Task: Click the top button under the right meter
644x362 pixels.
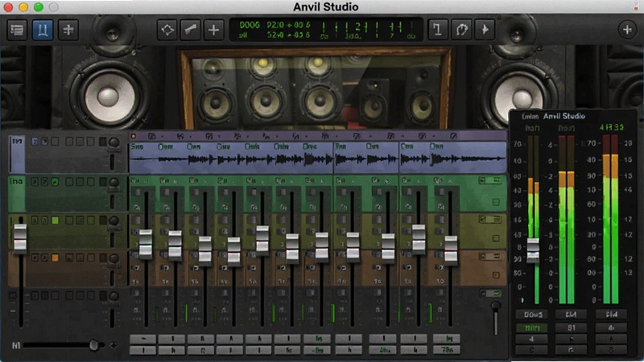Action: coord(611,315)
